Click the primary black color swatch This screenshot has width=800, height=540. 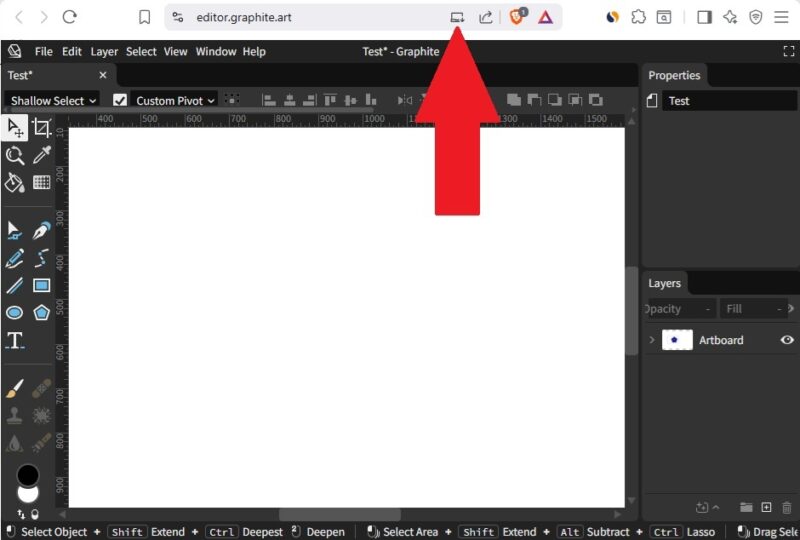[x=28, y=475]
